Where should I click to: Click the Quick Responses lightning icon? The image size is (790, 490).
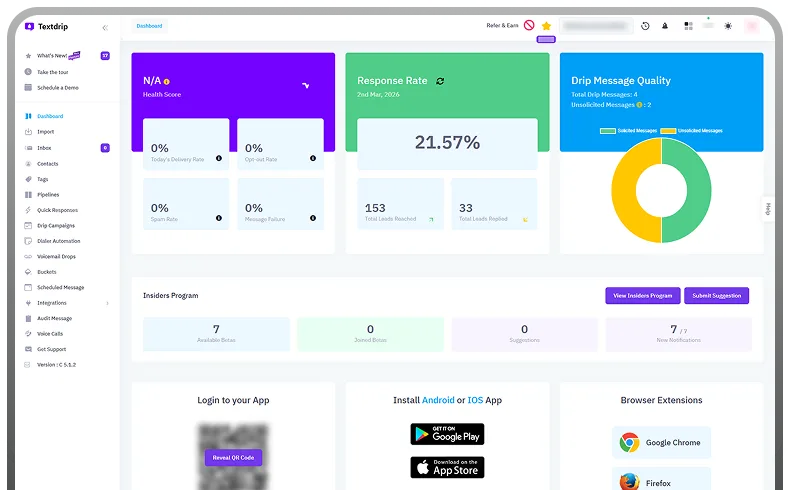(28, 210)
